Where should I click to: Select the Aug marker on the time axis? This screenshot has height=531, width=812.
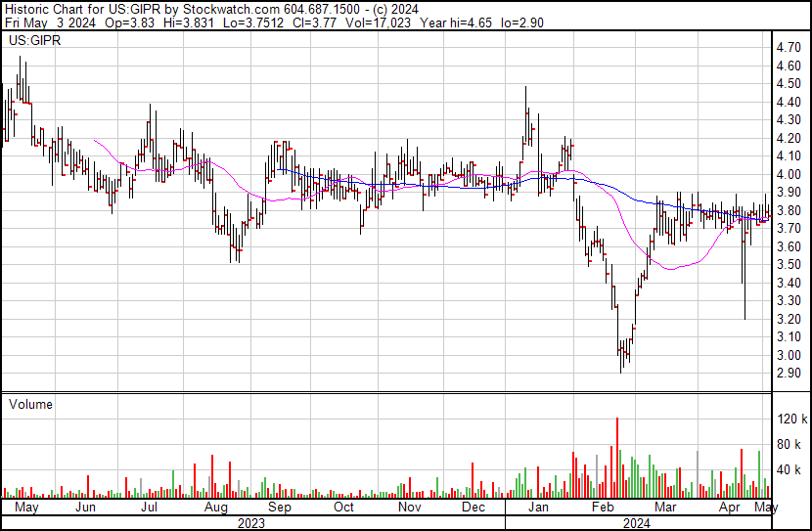point(215,509)
